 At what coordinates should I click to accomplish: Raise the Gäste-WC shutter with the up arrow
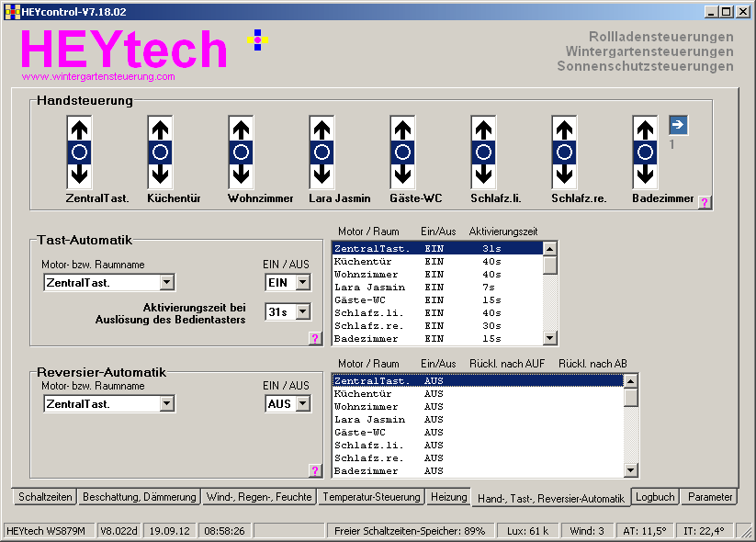pyautogui.click(x=402, y=130)
